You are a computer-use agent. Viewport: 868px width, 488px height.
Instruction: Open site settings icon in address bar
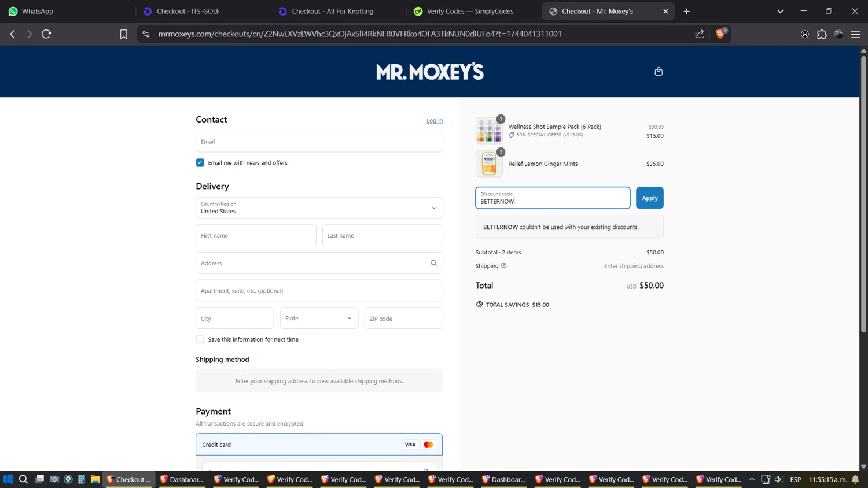coord(146,34)
